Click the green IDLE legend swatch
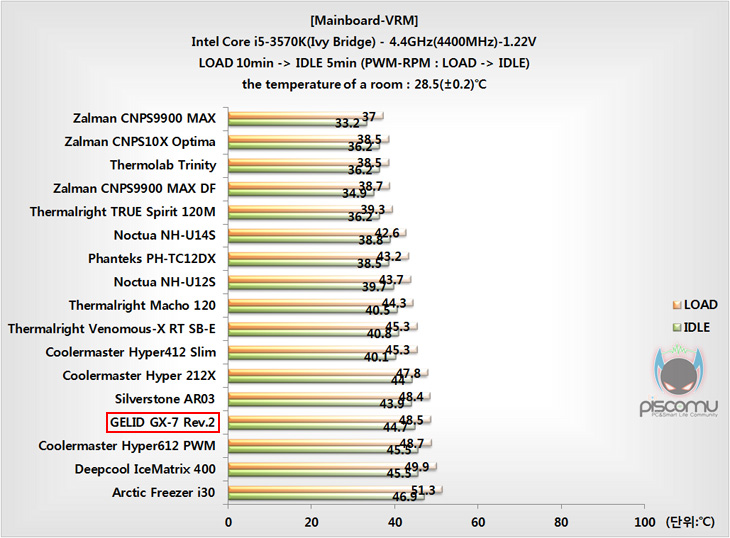This screenshot has width=730, height=538. [677, 328]
